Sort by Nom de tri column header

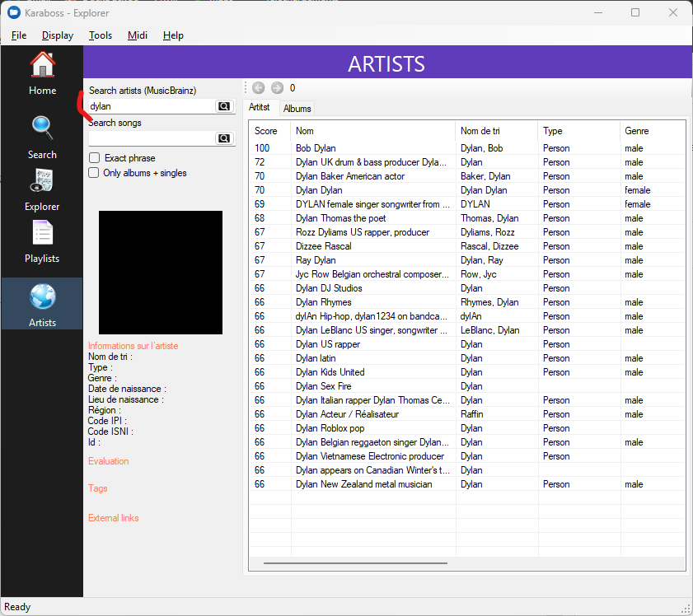pyautogui.click(x=481, y=131)
